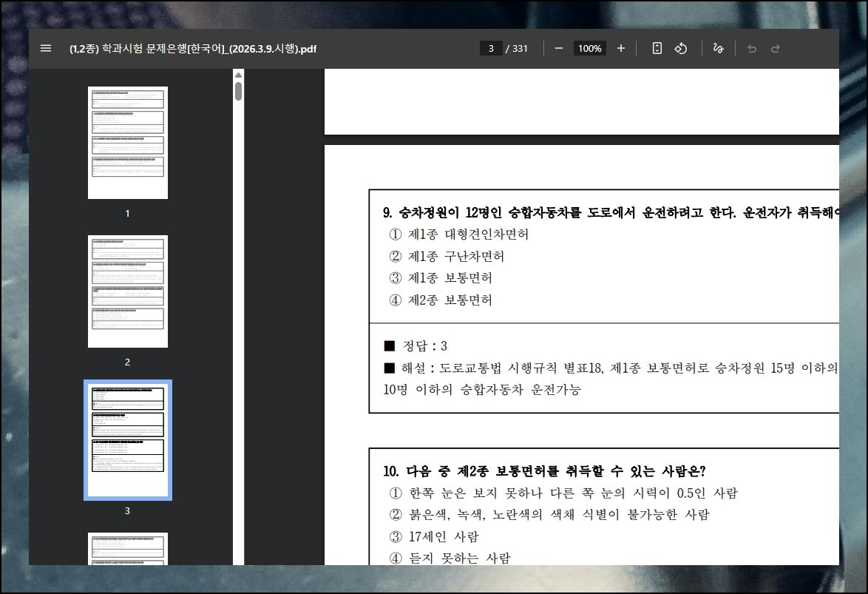
Task: Toggle the sidebar hamburger menu
Action: point(46,48)
